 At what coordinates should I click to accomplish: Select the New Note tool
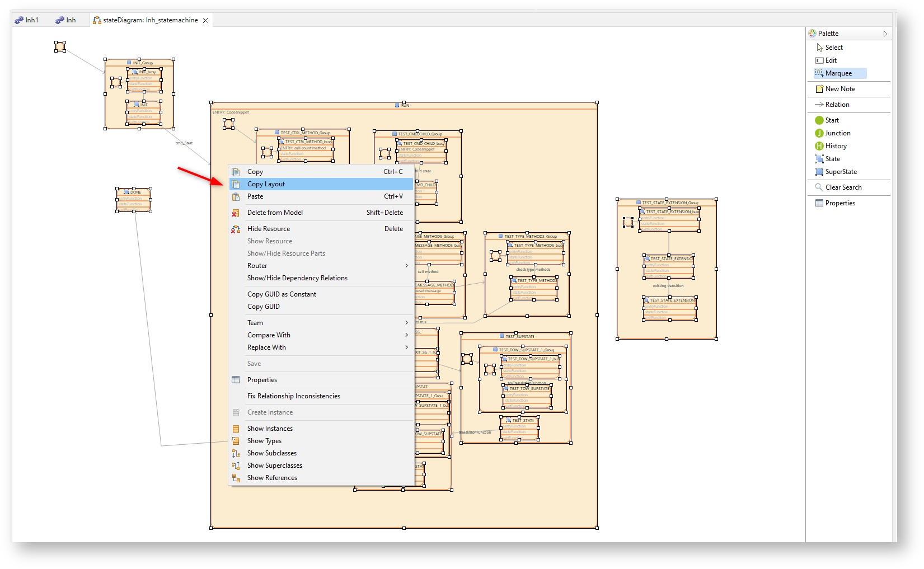tap(839, 89)
